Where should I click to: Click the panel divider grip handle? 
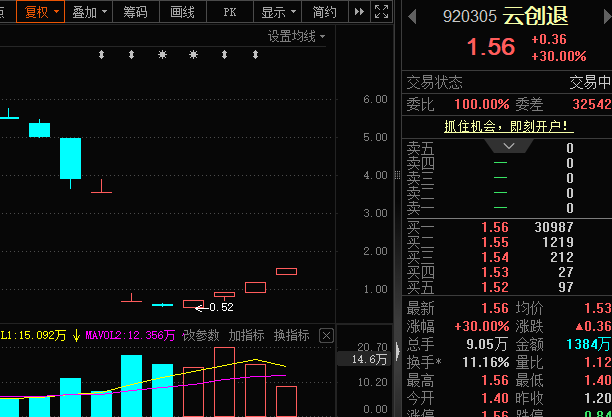point(397,175)
